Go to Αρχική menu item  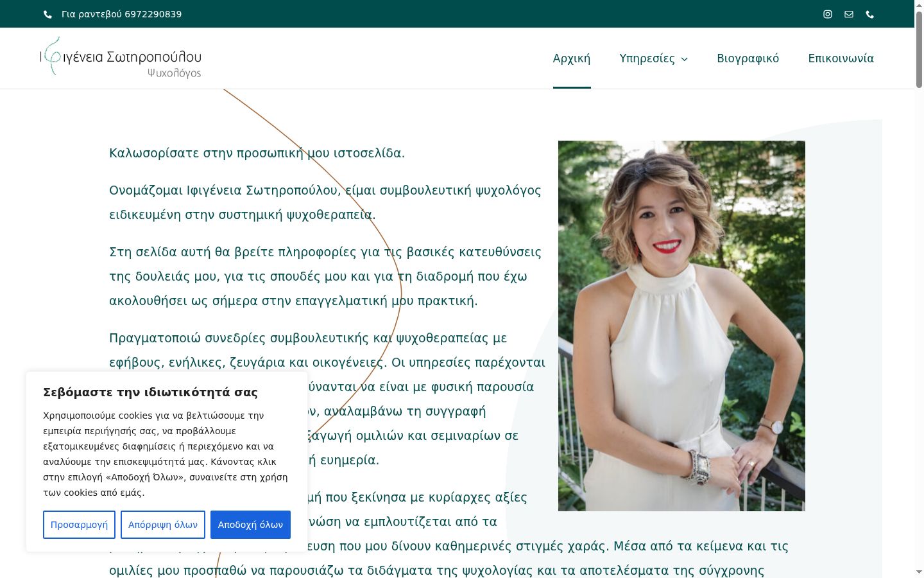pos(572,58)
